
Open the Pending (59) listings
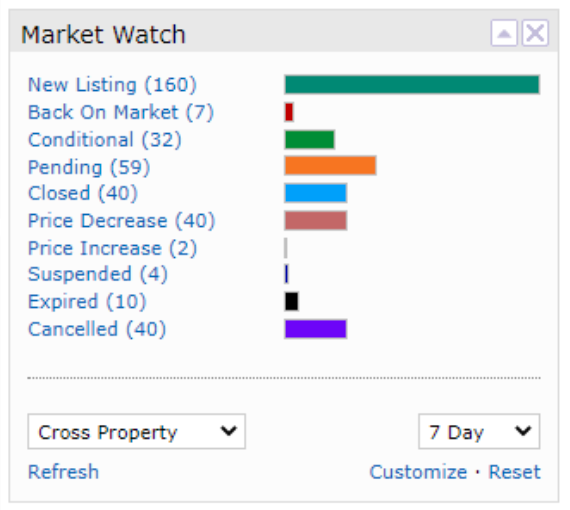click(x=89, y=167)
